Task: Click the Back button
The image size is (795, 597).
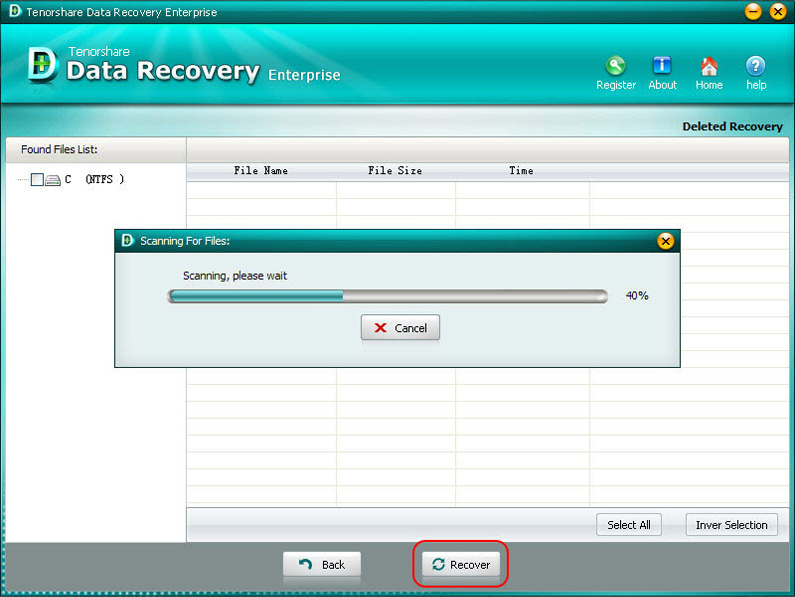Action: tap(322, 565)
